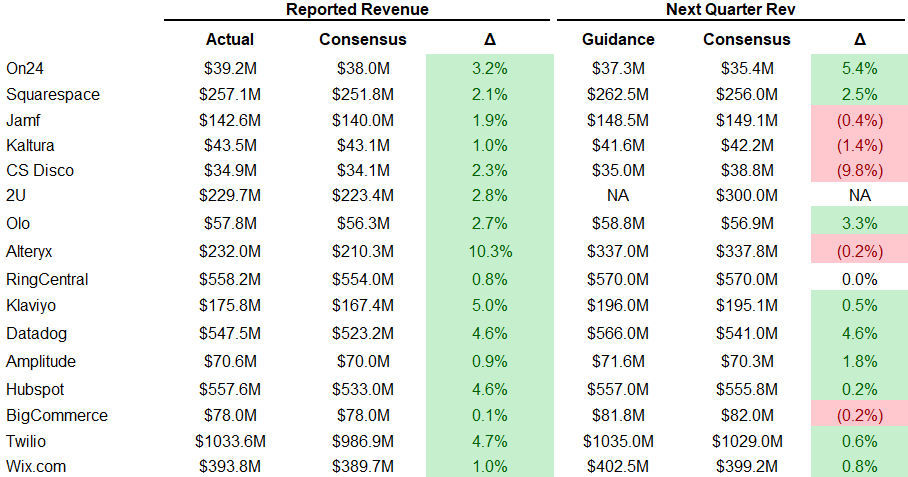Image resolution: width=908 pixels, height=477 pixels.
Task: Select BigCommerce revenue delta 0.1%
Action: (490, 416)
